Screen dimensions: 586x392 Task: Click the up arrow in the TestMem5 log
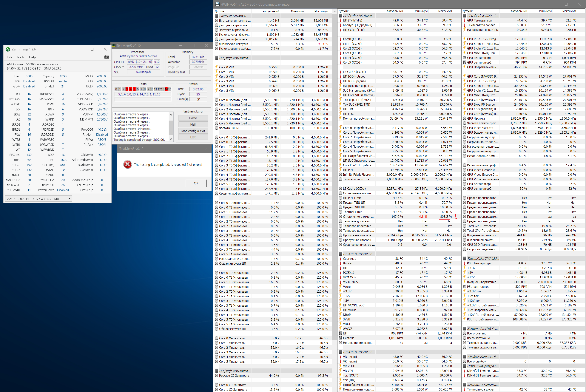click(x=171, y=115)
